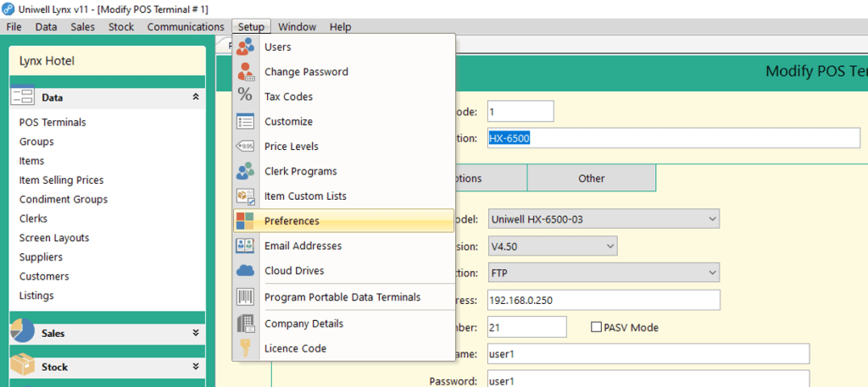Image resolution: width=868 pixels, height=387 pixels.
Task: Click the Tax Codes percent icon
Action: click(x=246, y=97)
